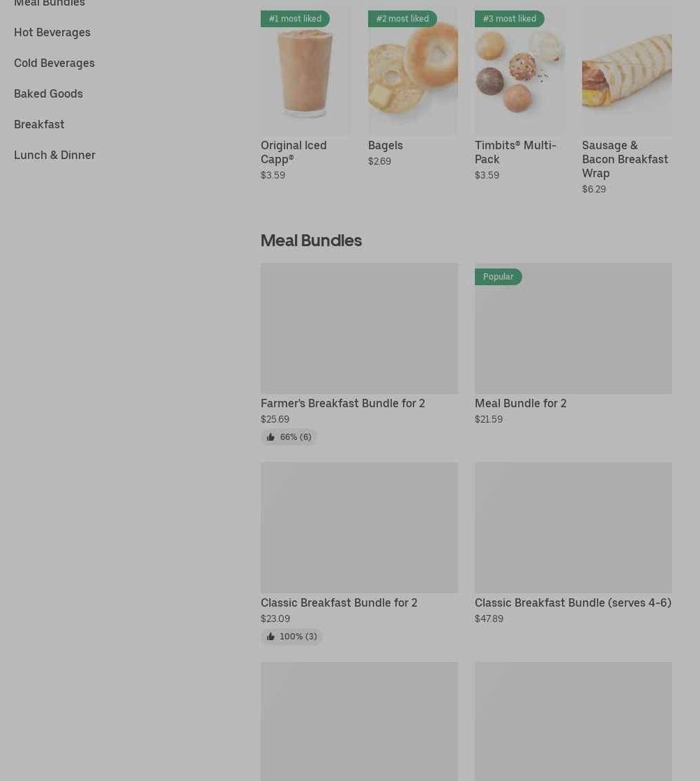Click the thumbs-up icon showing 100% rating
This screenshot has width=700, height=781.
click(271, 636)
